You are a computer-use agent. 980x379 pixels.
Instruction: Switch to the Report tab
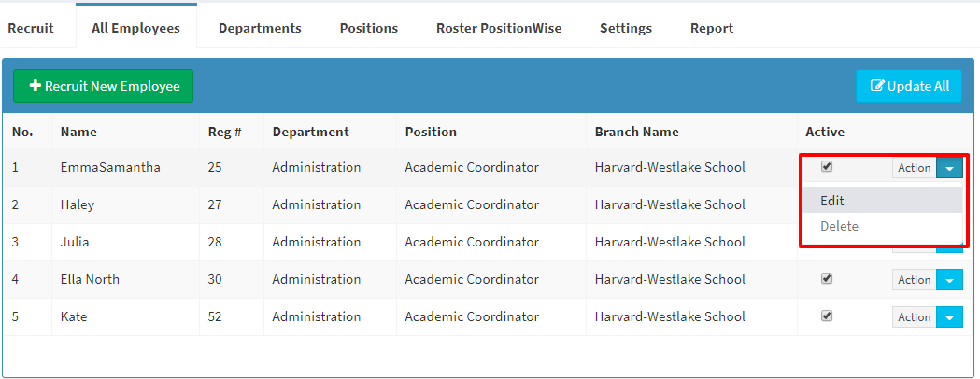(x=712, y=28)
